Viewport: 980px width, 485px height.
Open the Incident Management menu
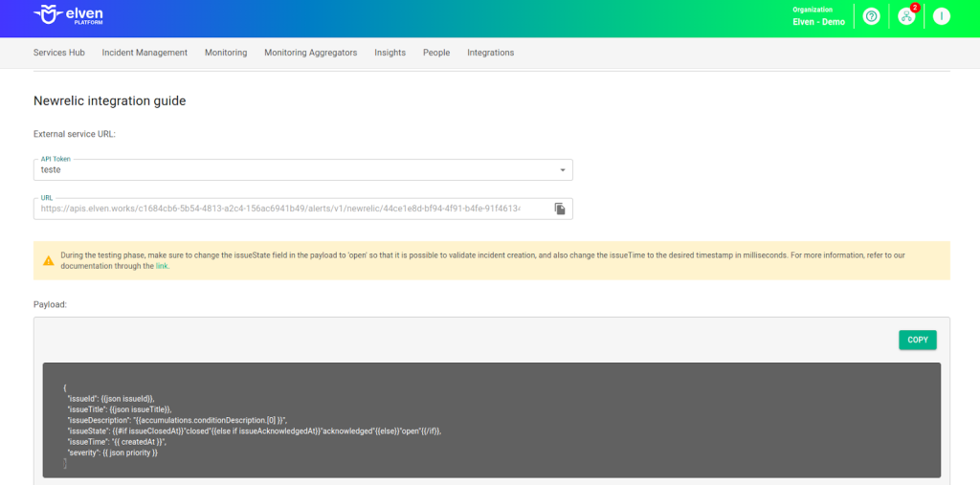[x=145, y=53]
